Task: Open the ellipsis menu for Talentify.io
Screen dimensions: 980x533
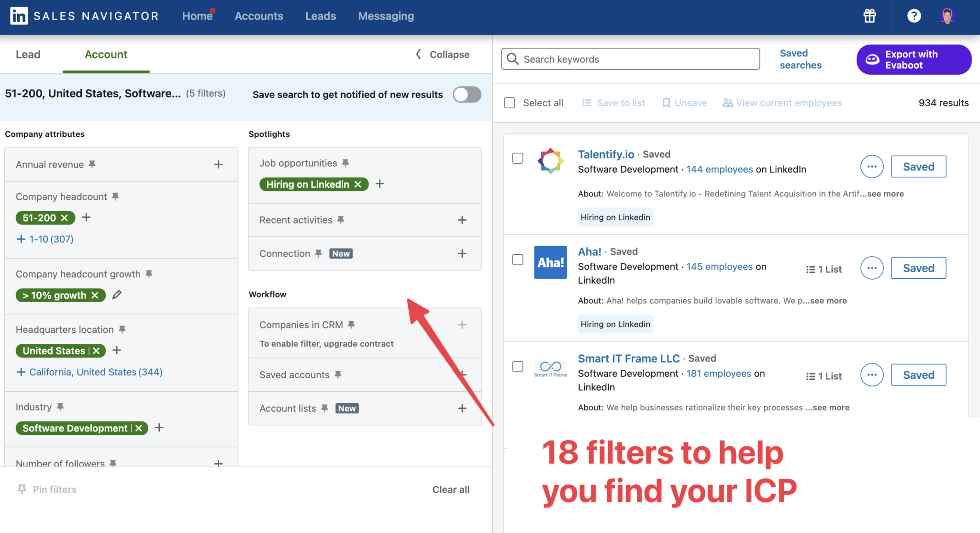Action: point(871,166)
